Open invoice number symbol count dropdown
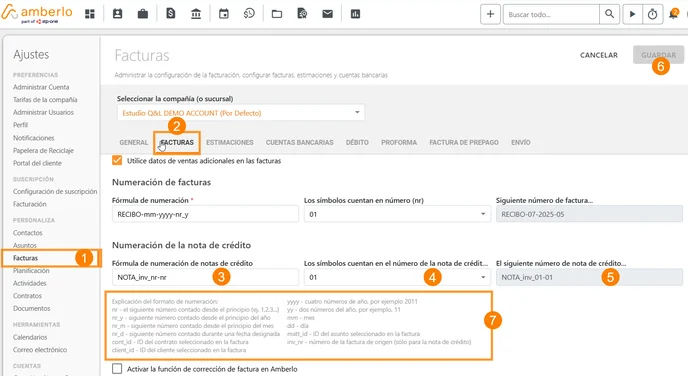The height and width of the screenshot is (376, 688). [x=397, y=214]
